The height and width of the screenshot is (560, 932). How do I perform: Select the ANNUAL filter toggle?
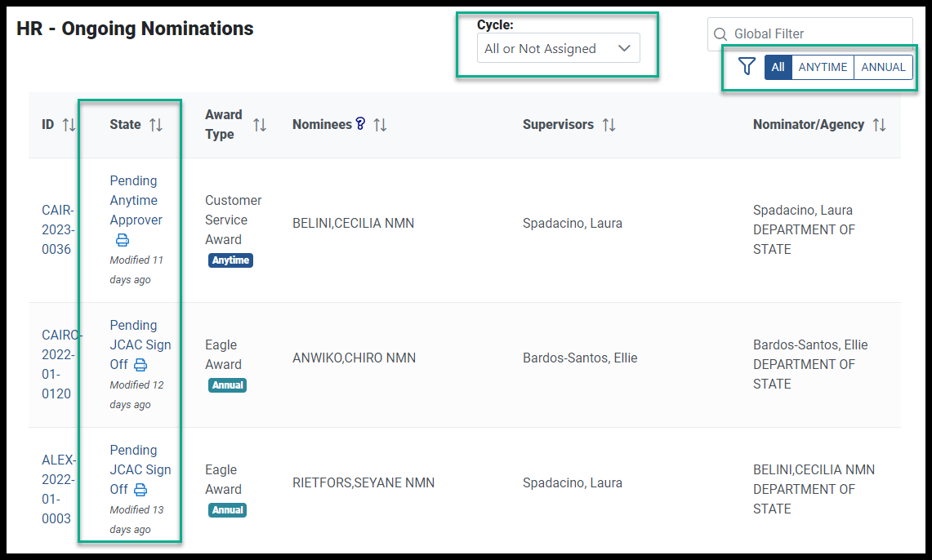(883, 67)
